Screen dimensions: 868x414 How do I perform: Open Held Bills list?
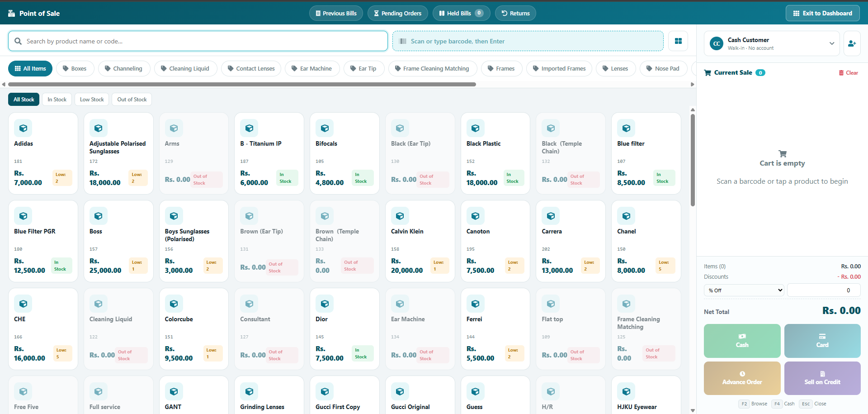click(x=461, y=14)
